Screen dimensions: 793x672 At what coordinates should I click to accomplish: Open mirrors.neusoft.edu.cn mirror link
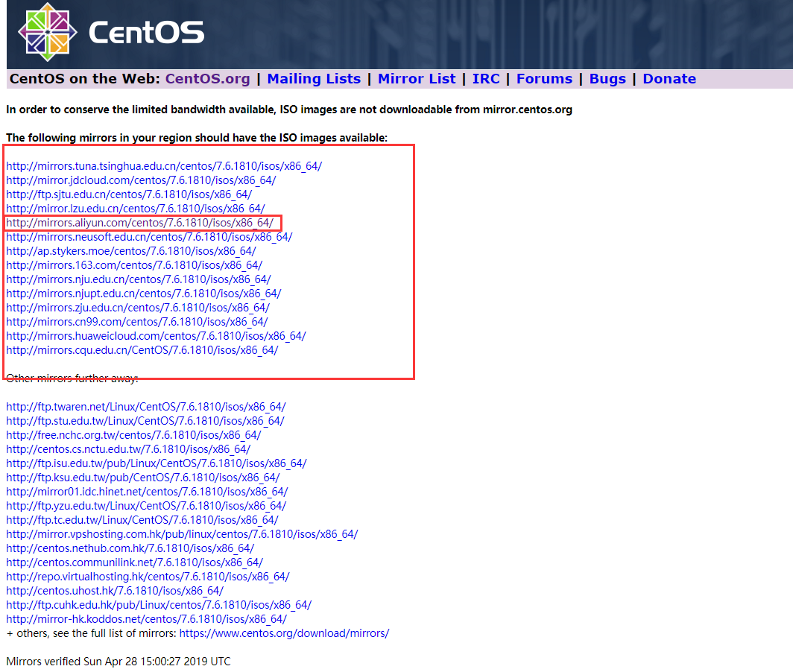(149, 237)
